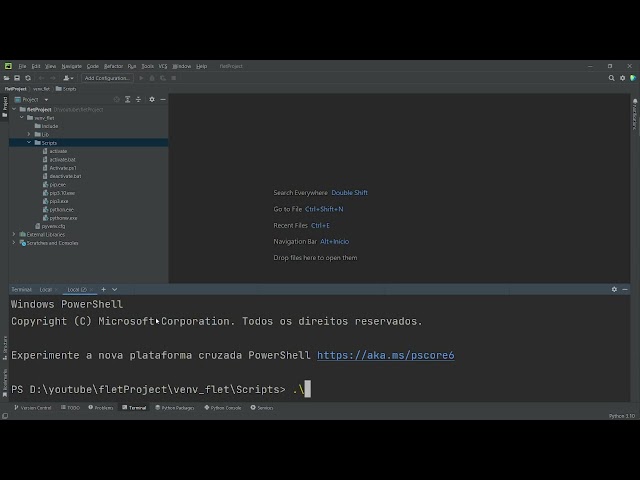Add a new terminal session with plus
Screen dimensions: 640x480
[104, 289]
